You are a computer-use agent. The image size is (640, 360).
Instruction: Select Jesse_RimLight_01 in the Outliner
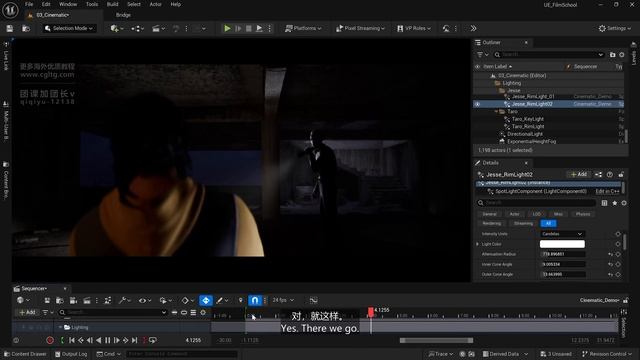coord(533,97)
